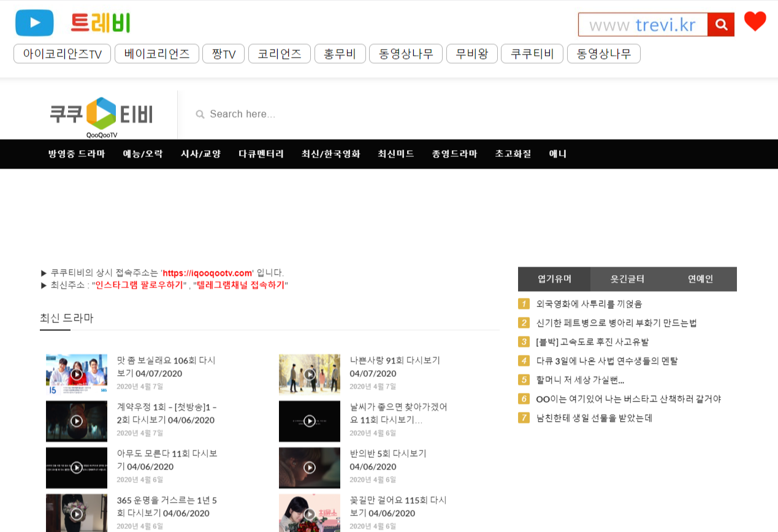Open 365 운명을 거스르는 1년 title link

167,506
